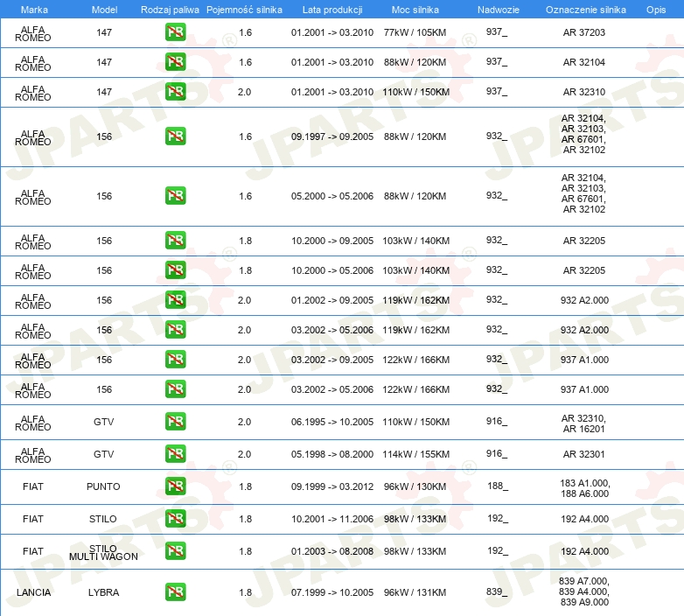
Task: Click the AR 32301 engine code
Action: click(583, 454)
